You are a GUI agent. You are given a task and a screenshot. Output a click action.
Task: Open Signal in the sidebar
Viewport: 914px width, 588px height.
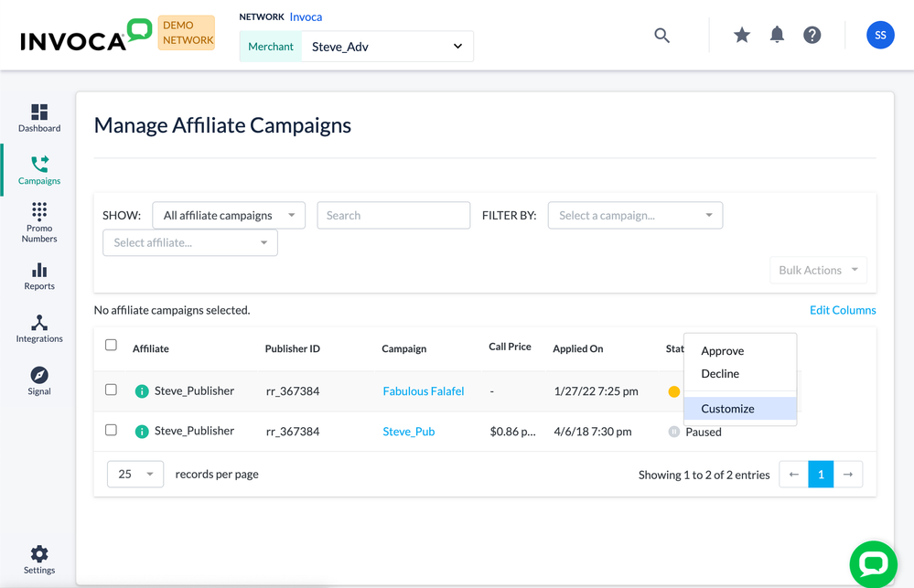[x=39, y=381]
